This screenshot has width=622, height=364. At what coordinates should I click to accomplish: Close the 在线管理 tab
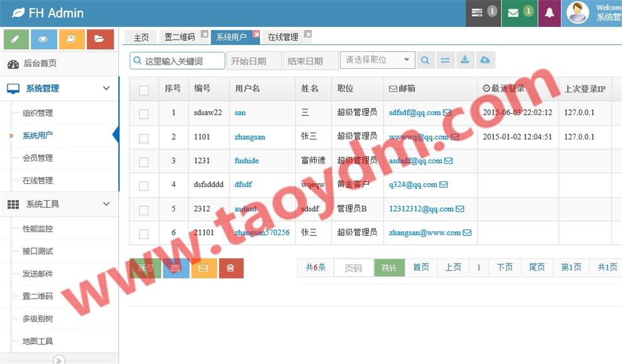(x=308, y=34)
